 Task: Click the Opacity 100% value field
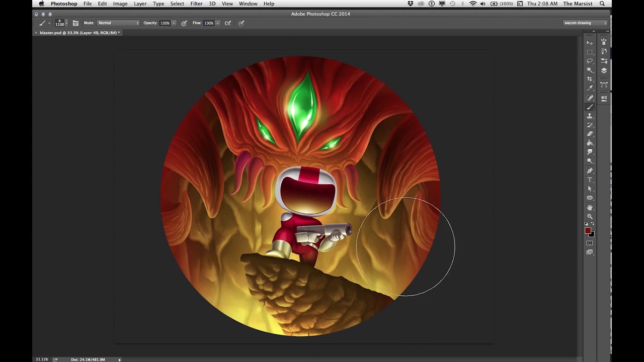coord(165,23)
